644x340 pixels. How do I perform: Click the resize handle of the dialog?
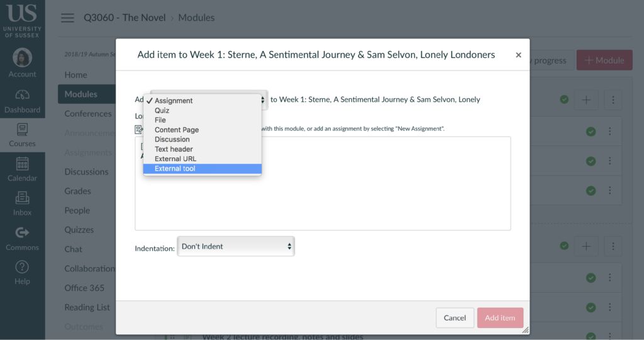(x=525, y=330)
